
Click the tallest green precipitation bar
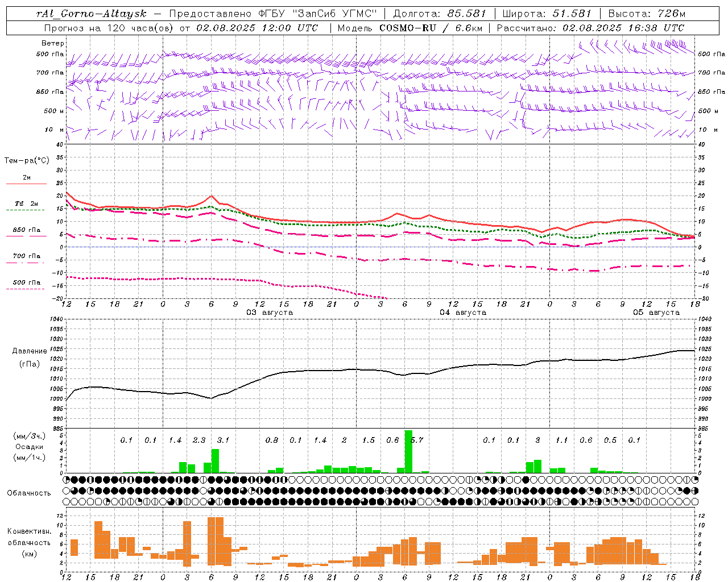pos(408,452)
